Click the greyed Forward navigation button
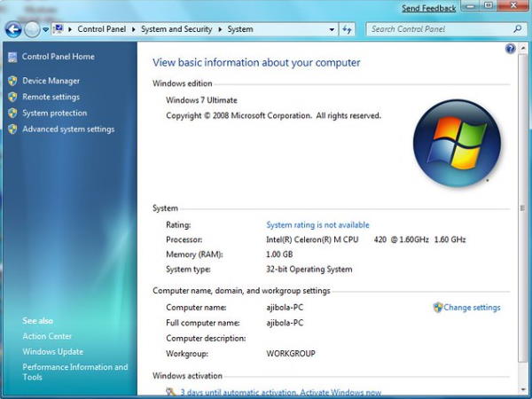Image resolution: width=532 pixels, height=399 pixels. [x=32, y=29]
